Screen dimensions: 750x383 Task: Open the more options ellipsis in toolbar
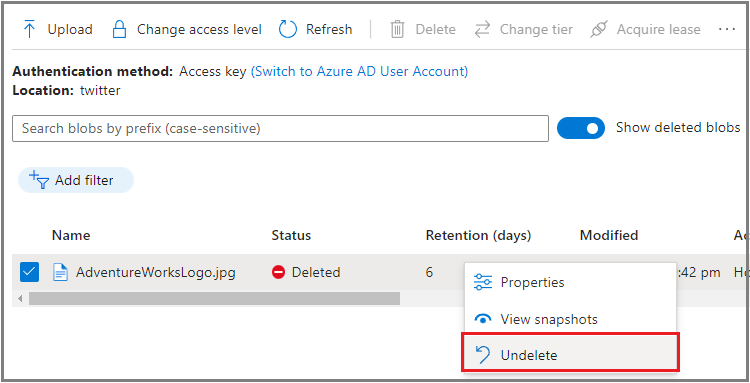click(x=727, y=29)
